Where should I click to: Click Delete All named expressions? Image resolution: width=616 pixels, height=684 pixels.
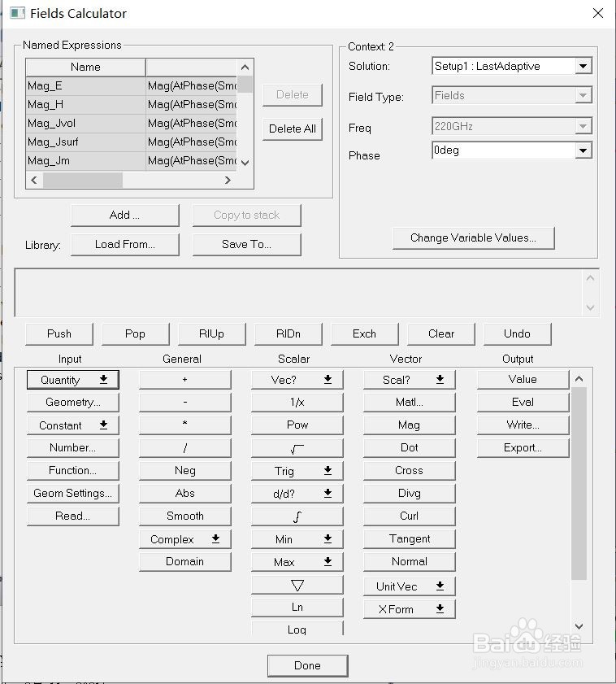[292, 129]
